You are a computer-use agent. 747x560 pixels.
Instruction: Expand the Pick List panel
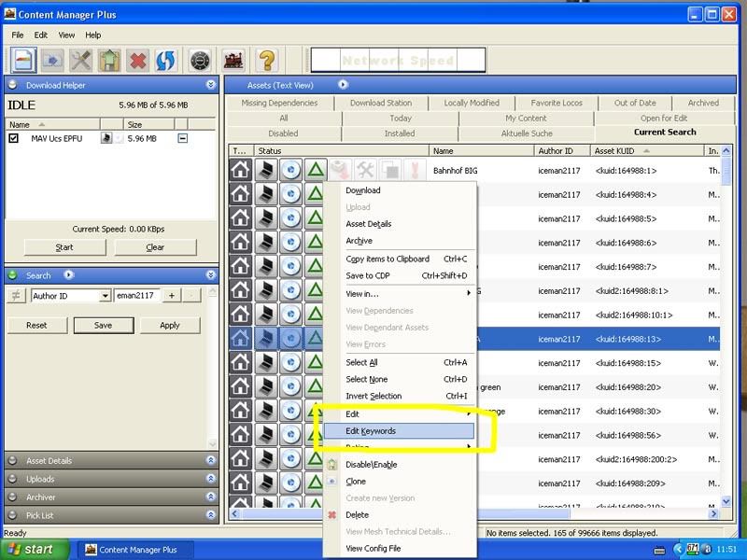click(111, 515)
